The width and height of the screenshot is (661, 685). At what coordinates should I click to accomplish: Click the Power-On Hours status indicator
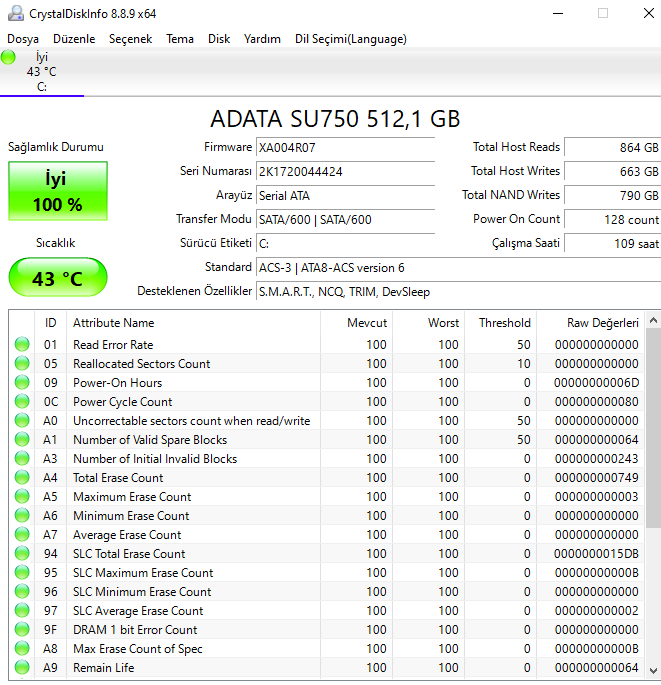pyautogui.click(x=22, y=383)
